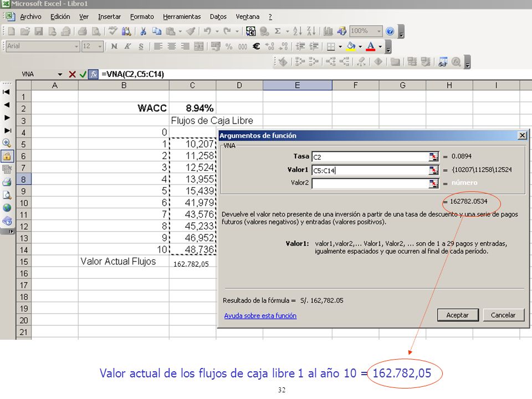This screenshot has height=399, width=532.
Task: Select the WACC cell showing 8.94%
Action: click(192, 108)
